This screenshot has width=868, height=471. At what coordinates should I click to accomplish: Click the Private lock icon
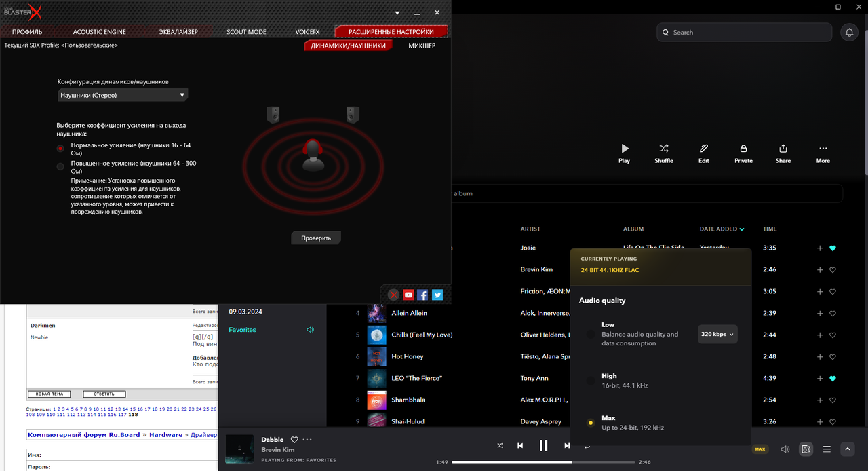pos(743,148)
